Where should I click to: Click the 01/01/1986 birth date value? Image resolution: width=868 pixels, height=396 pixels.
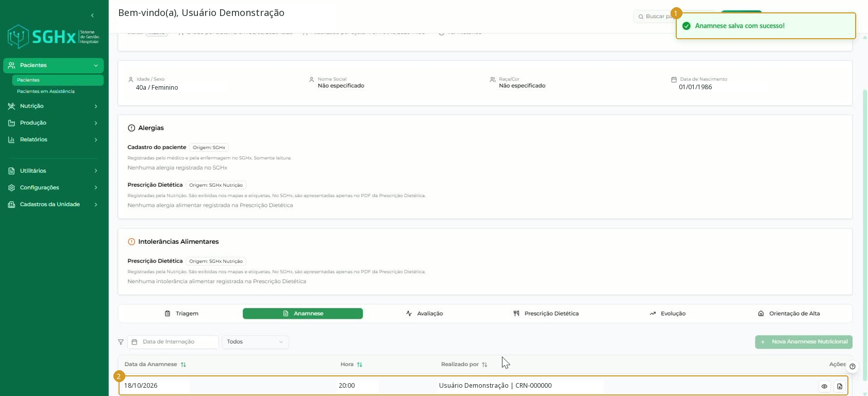[695, 87]
